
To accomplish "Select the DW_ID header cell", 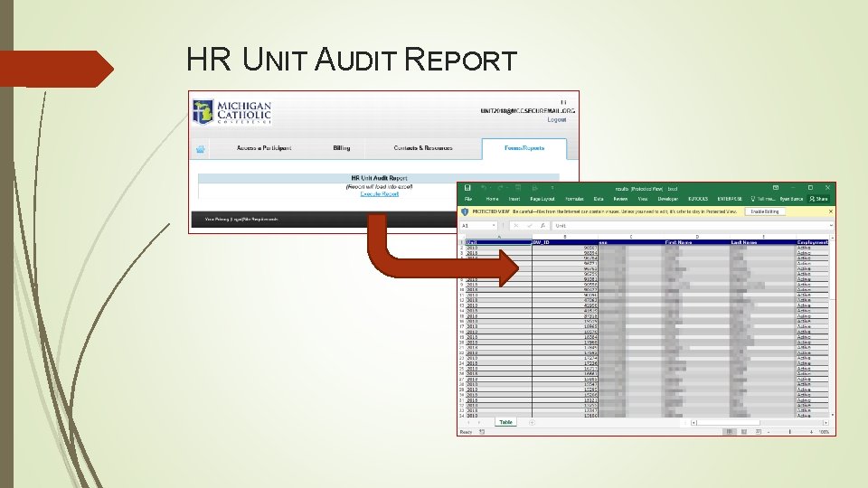I will tap(564, 242).
